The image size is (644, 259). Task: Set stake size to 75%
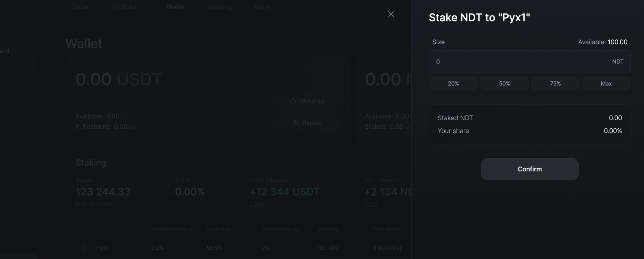click(x=555, y=83)
